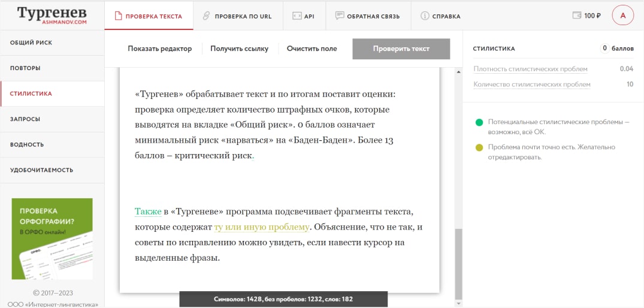644x308 pixels.
Task: Click ООО «Интернет-лингвистика» footer text
Action: tap(53, 305)
